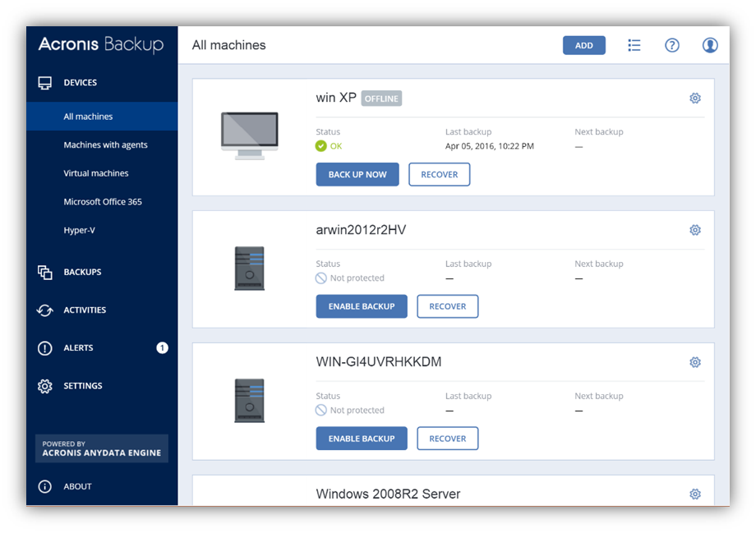This screenshot has height=533, width=756.
Task: Click the last backup date Apr 05, 2016
Action: pos(490,146)
